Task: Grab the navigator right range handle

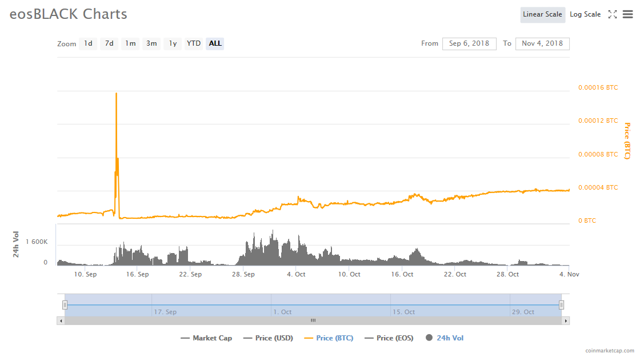Action: click(562, 305)
